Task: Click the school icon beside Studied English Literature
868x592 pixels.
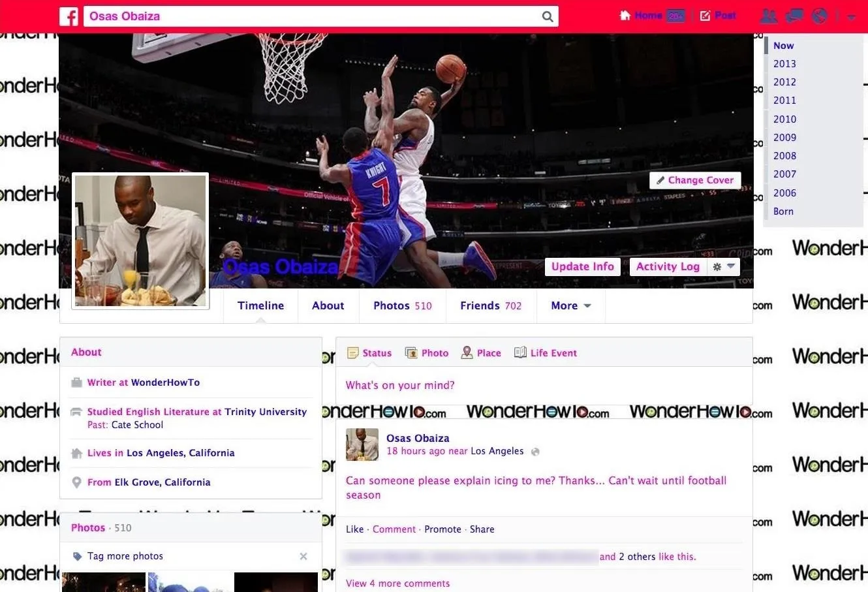Action: [x=76, y=412]
